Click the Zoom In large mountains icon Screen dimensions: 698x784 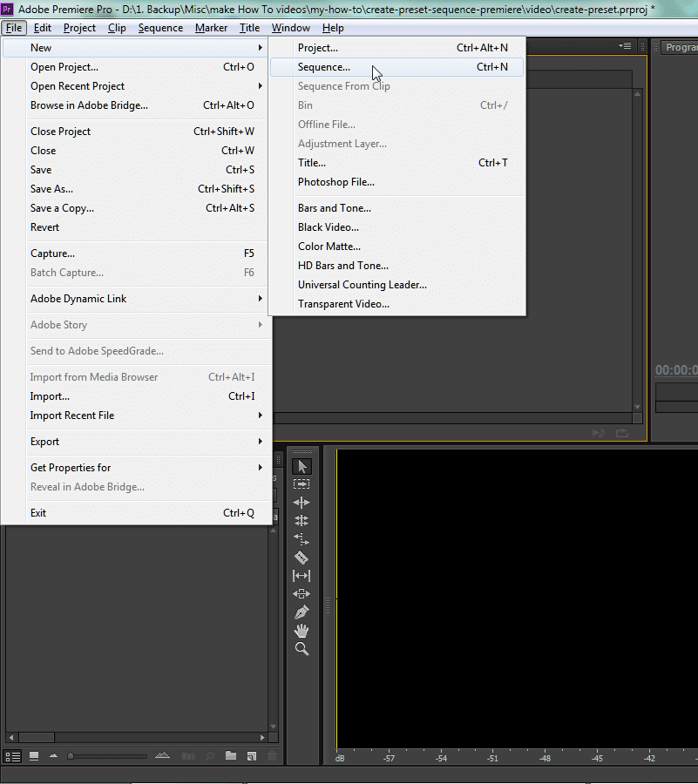pos(162,755)
